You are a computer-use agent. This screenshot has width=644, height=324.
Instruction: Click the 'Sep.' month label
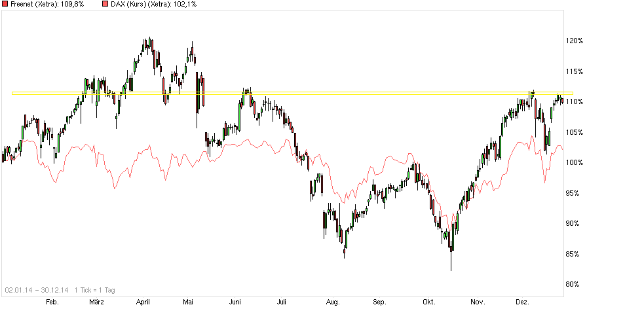click(379, 302)
